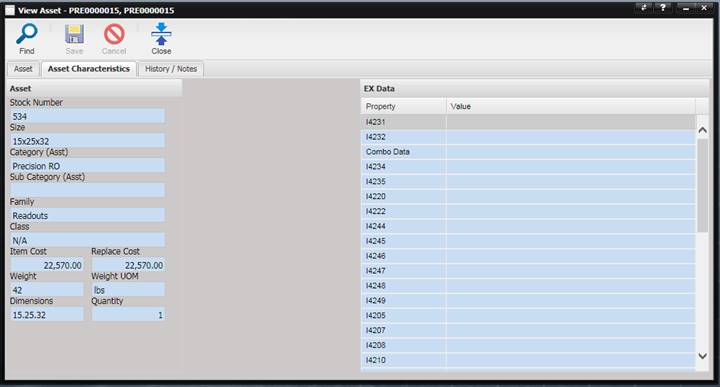
Task: Open the History / Notes tab
Action: pos(171,69)
